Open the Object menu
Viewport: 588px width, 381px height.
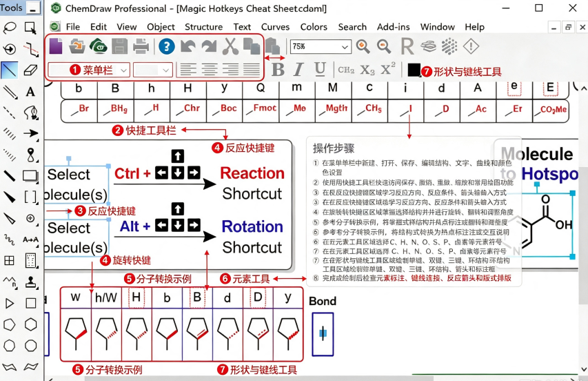(x=161, y=27)
